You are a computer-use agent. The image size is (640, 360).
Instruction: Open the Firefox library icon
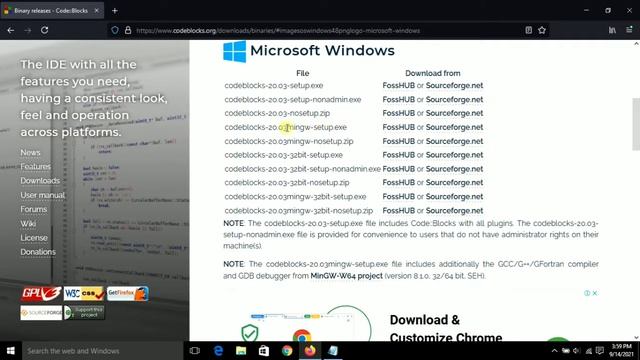tap(612, 30)
